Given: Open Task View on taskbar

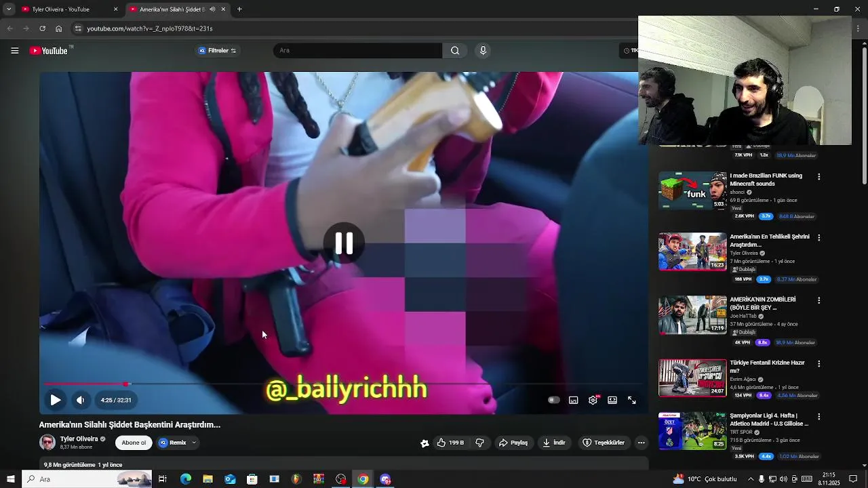Looking at the screenshot, I should pos(163,479).
